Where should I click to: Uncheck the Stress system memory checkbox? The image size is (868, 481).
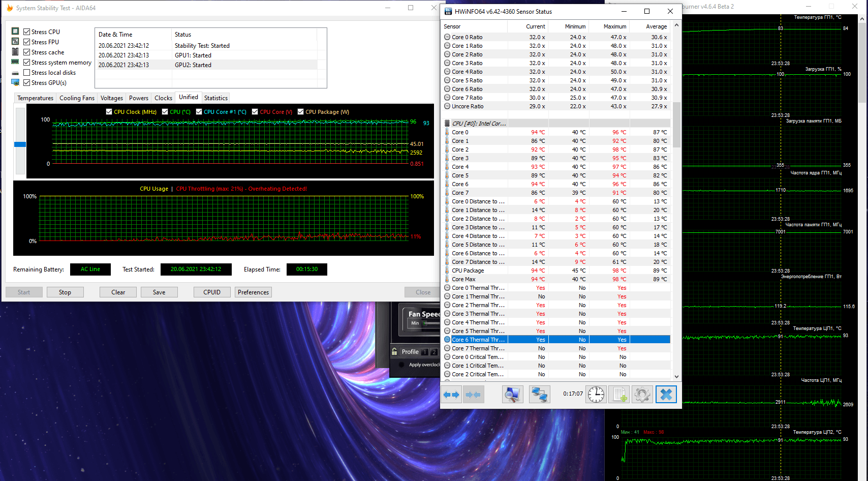pyautogui.click(x=27, y=62)
